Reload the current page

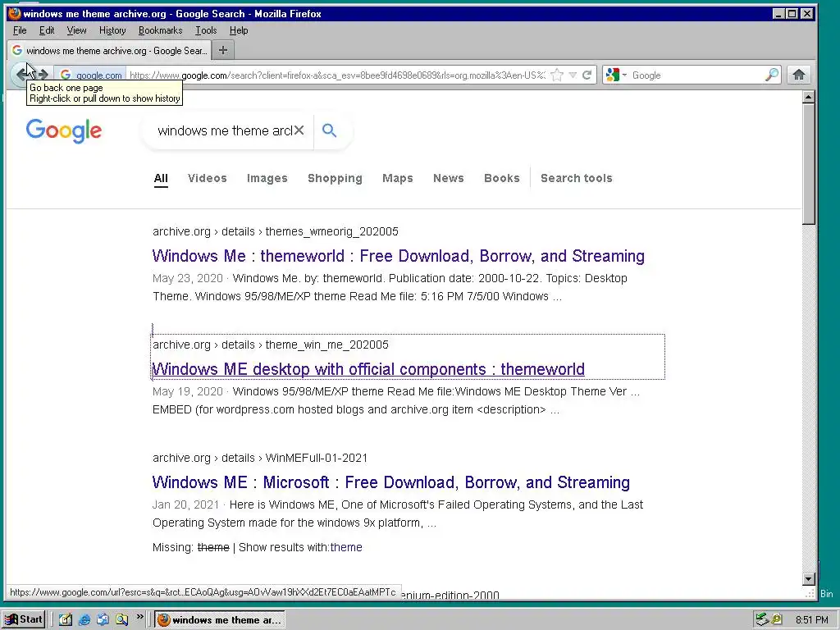coord(587,75)
